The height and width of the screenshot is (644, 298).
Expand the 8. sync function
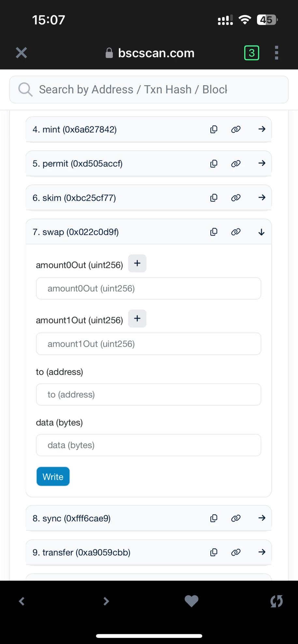(x=262, y=518)
